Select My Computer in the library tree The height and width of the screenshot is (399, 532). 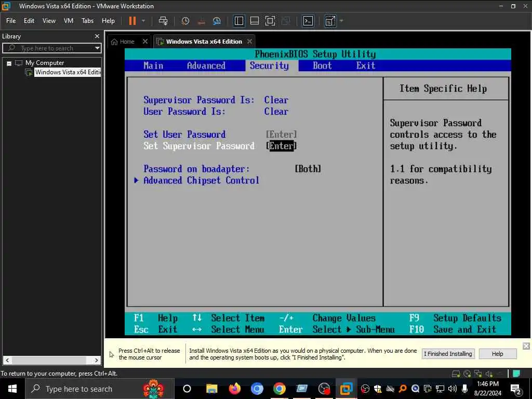(45, 63)
